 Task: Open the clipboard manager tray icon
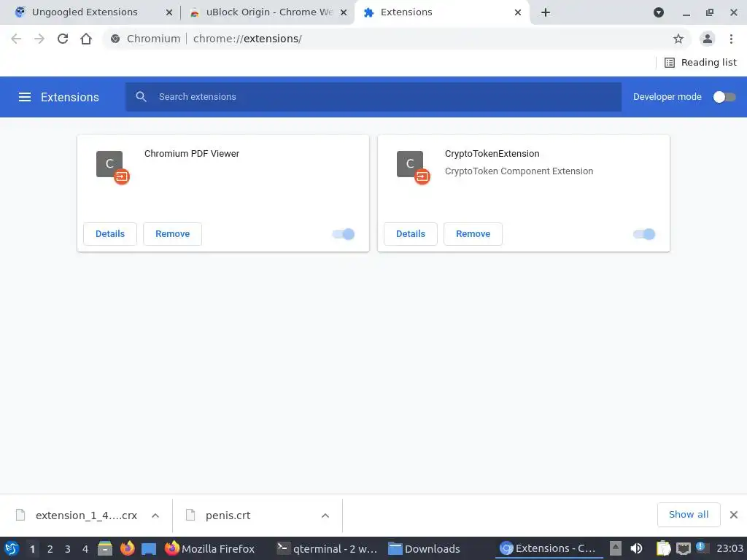point(663,548)
